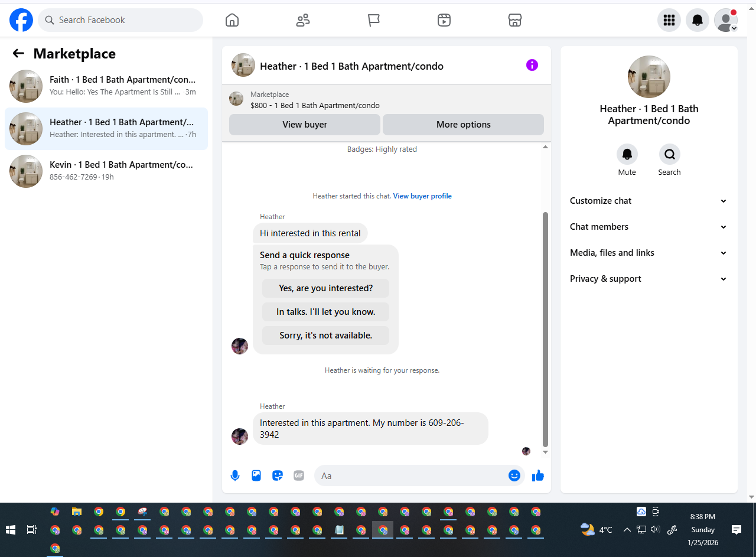
Task: Send a voice clip with the microphone icon
Action: pyautogui.click(x=235, y=475)
